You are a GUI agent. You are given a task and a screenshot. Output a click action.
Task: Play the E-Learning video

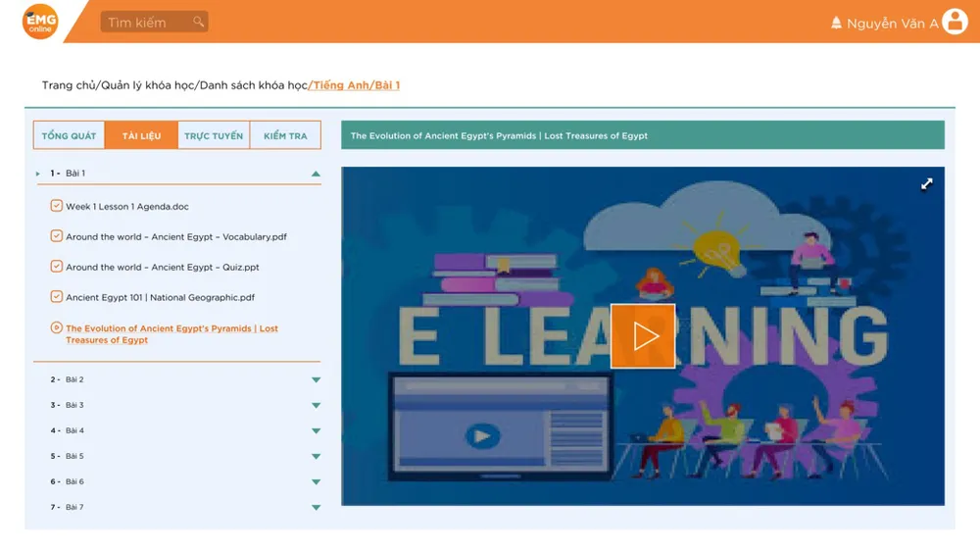pos(643,336)
